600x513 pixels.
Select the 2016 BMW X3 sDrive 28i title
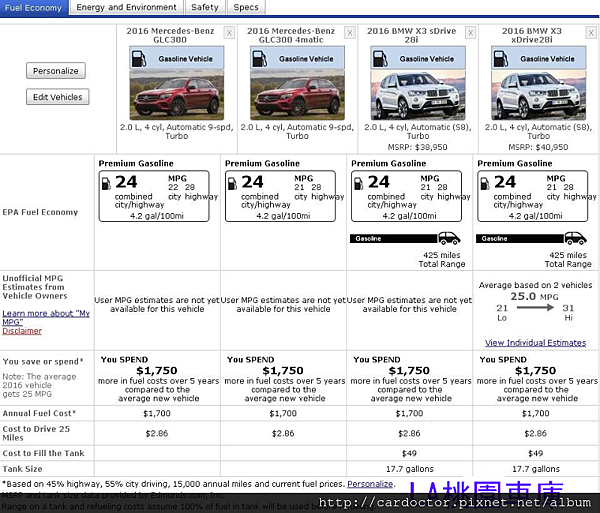pyautogui.click(x=411, y=35)
